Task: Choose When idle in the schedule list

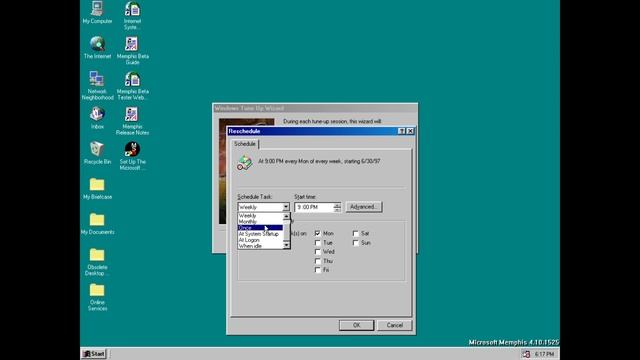Action: click(x=260, y=246)
